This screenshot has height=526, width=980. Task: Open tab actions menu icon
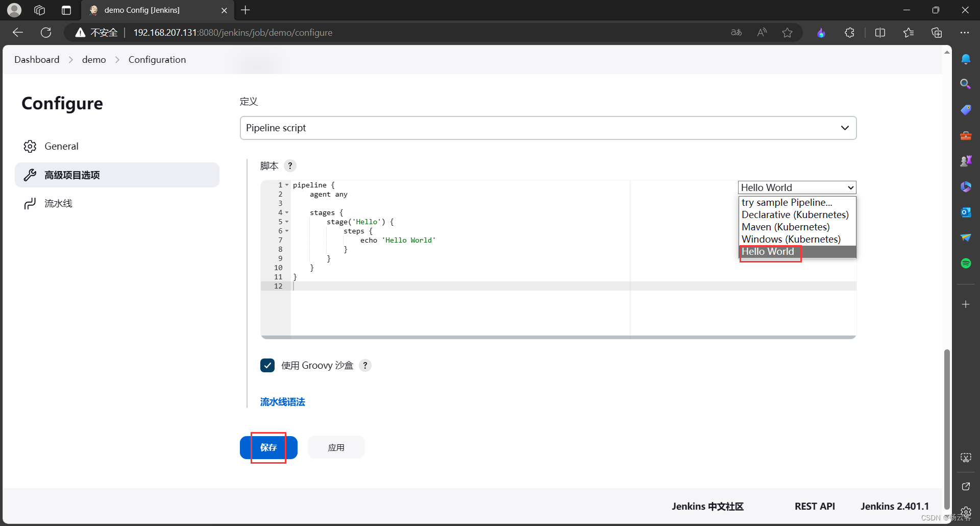coord(66,10)
